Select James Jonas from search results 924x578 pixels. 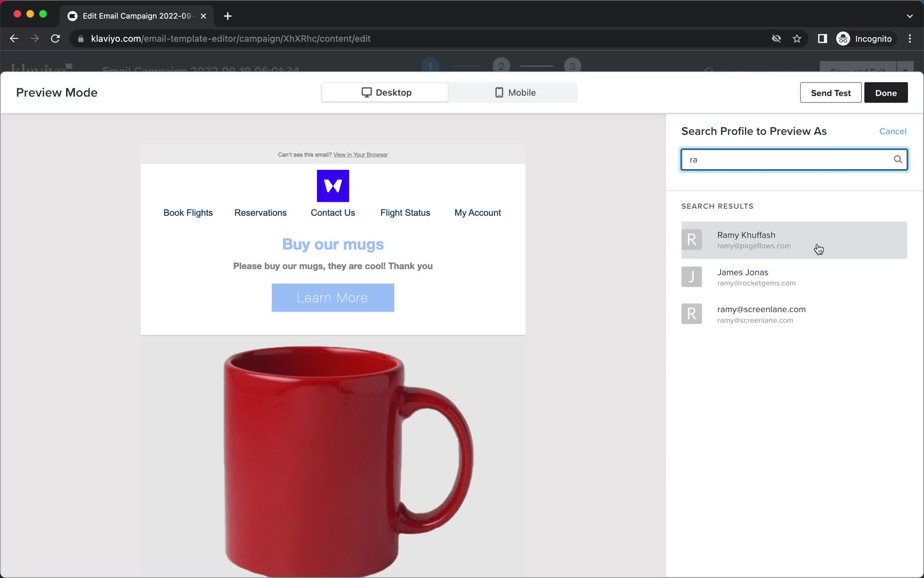(x=794, y=277)
